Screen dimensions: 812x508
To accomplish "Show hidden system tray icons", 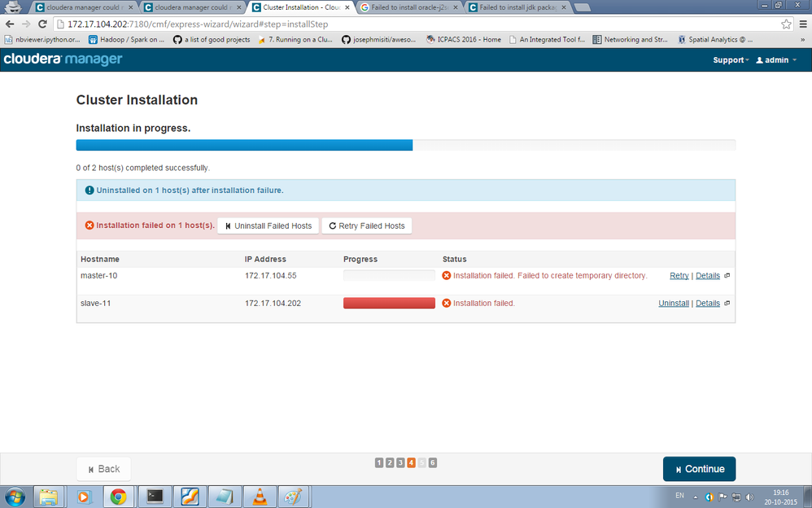I will pos(696,497).
